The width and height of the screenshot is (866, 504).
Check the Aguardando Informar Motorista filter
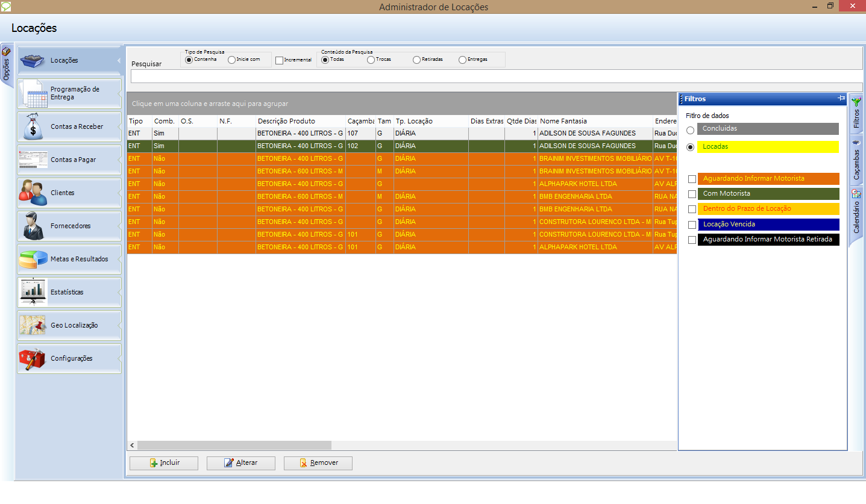(692, 179)
